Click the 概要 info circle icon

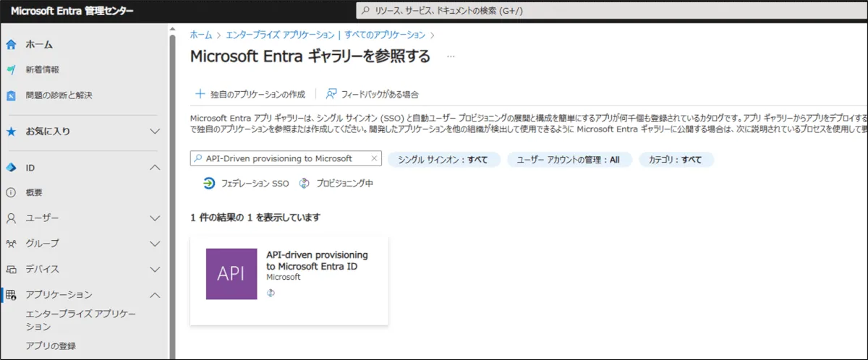pos(11,192)
